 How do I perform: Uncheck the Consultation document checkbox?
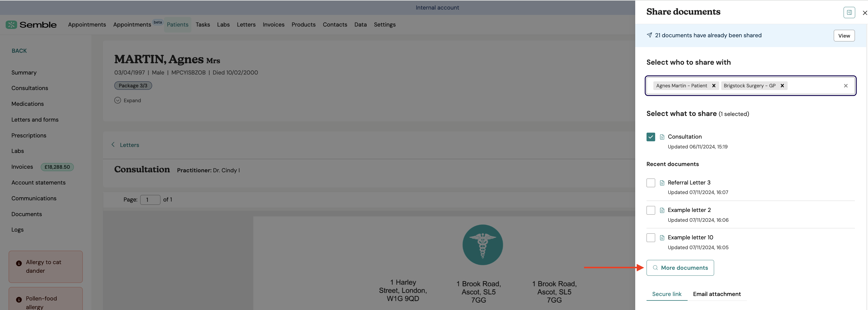(651, 137)
